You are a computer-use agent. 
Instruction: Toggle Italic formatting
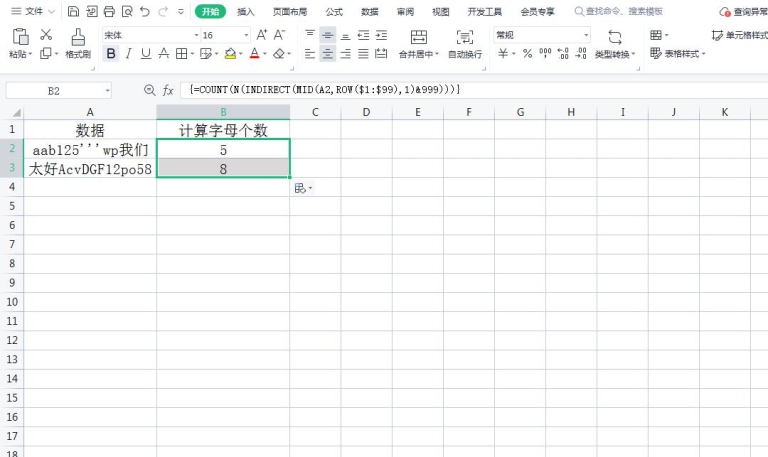(129, 54)
